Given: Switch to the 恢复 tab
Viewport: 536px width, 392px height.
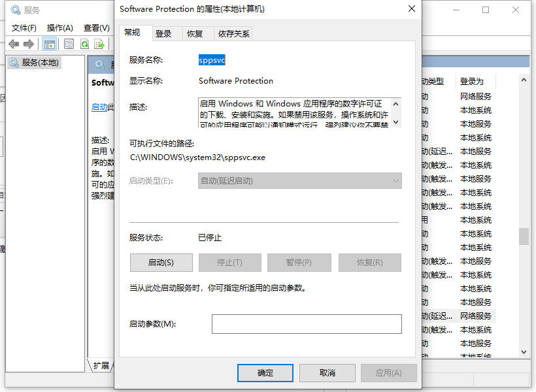Looking at the screenshot, I should [194, 34].
